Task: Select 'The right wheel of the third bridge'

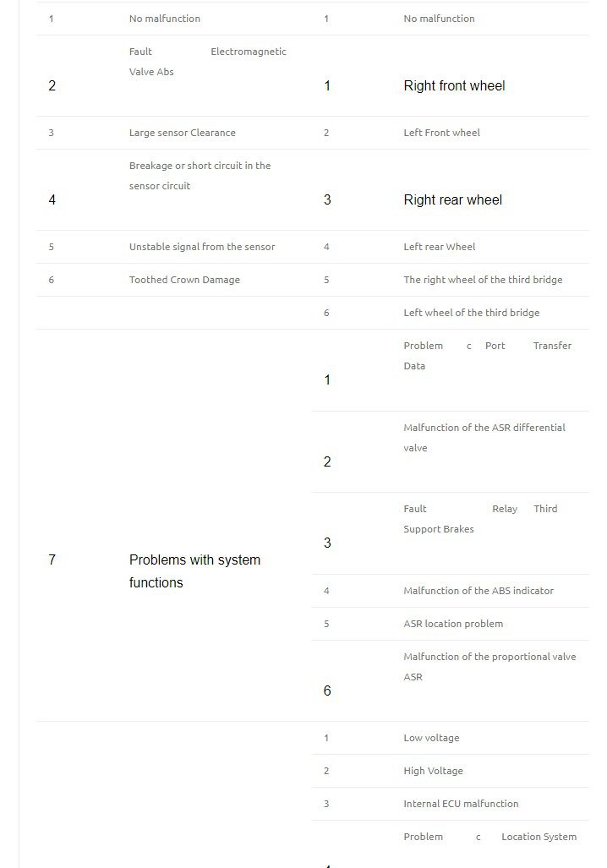Action: tap(482, 280)
